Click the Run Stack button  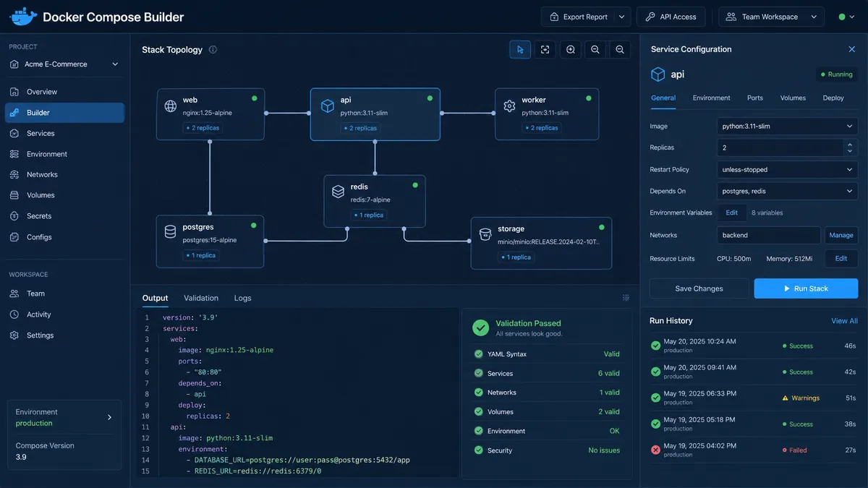click(x=806, y=288)
